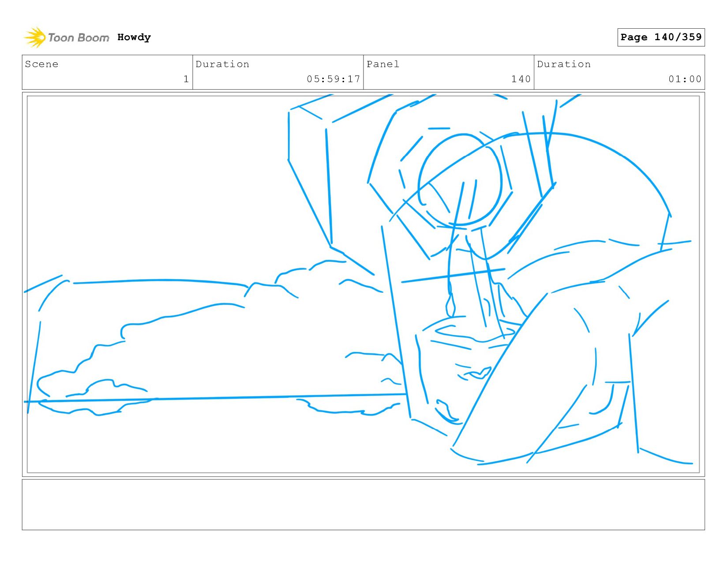This screenshot has width=728, height=563.
Task: Click the 'Duration' label beside the Panel cell
Action: 564,64
